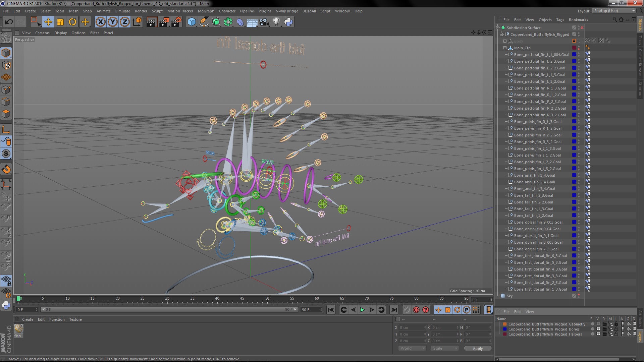Go to end of animation

tap(394, 310)
